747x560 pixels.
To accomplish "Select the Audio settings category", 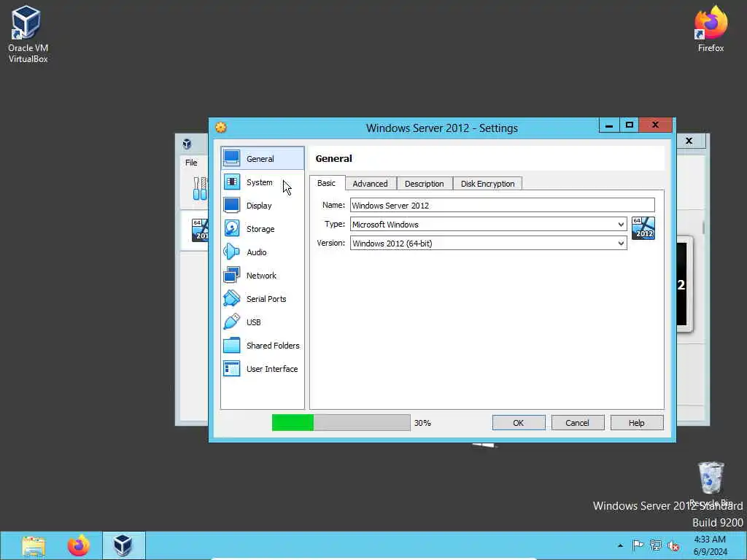I will point(262,252).
